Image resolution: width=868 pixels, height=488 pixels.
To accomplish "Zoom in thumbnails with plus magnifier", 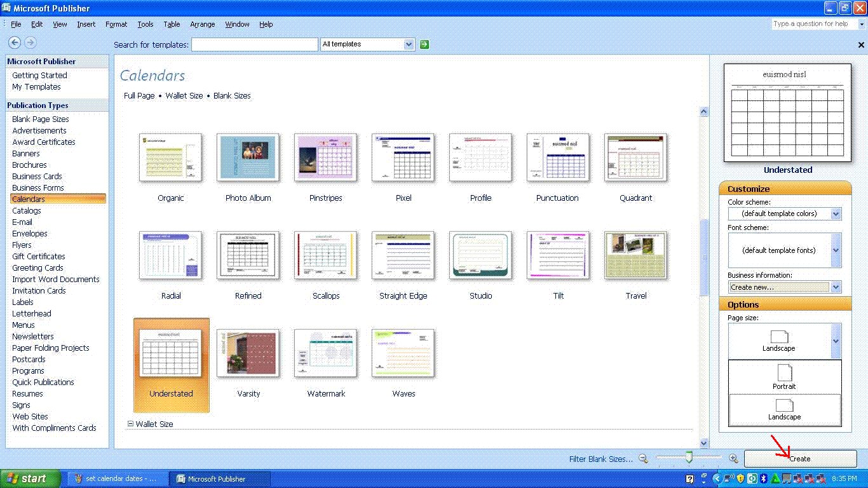I will click(x=733, y=458).
